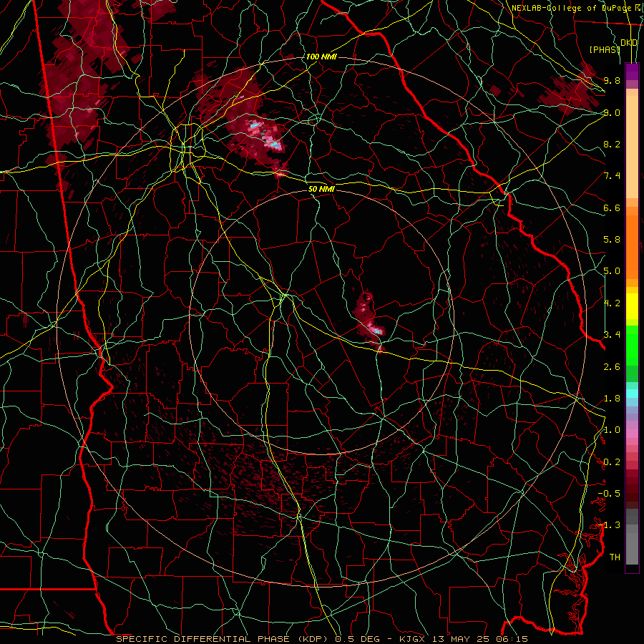Click the 8.2 value on the color scale
The image size is (644, 644).
(x=612, y=144)
